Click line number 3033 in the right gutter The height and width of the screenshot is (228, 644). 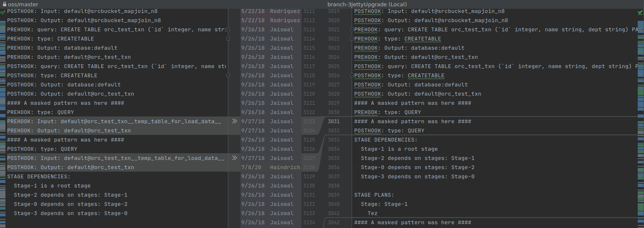click(334, 140)
